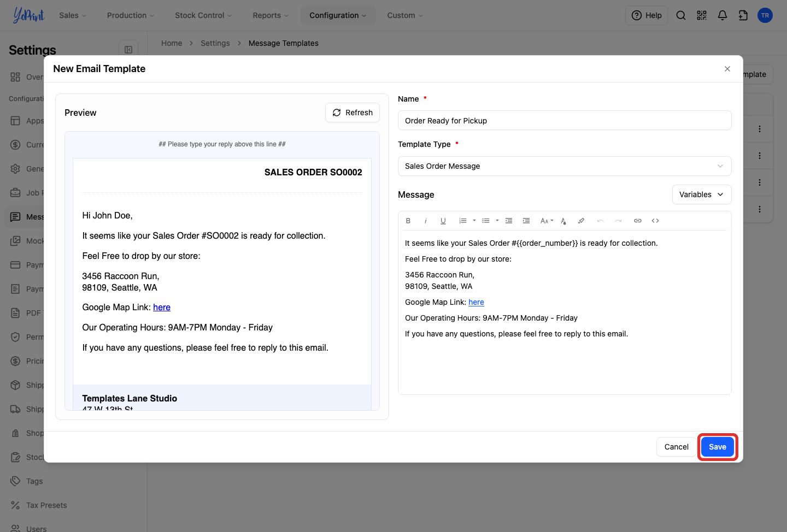Collapse the Settings sidebar panel
The width and height of the screenshot is (787, 532).
(x=128, y=50)
